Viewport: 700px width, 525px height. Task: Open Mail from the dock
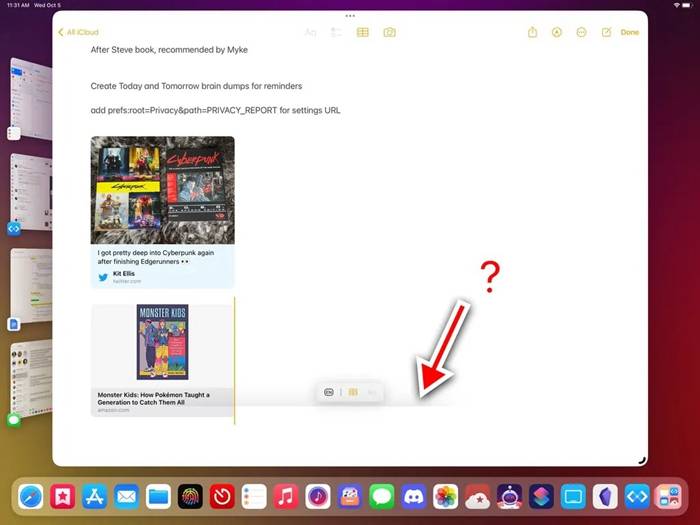click(x=126, y=496)
